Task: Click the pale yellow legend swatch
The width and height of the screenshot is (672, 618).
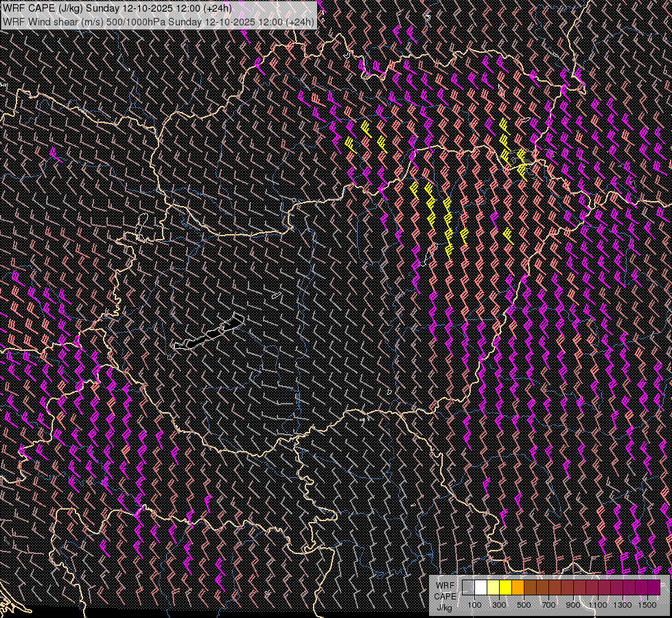Action: [493, 588]
